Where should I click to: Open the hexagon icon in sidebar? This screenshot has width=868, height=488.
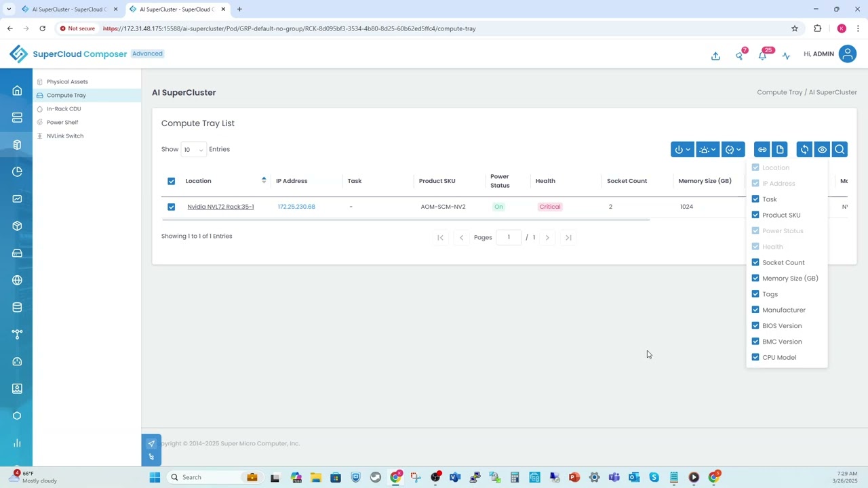coord(17,416)
